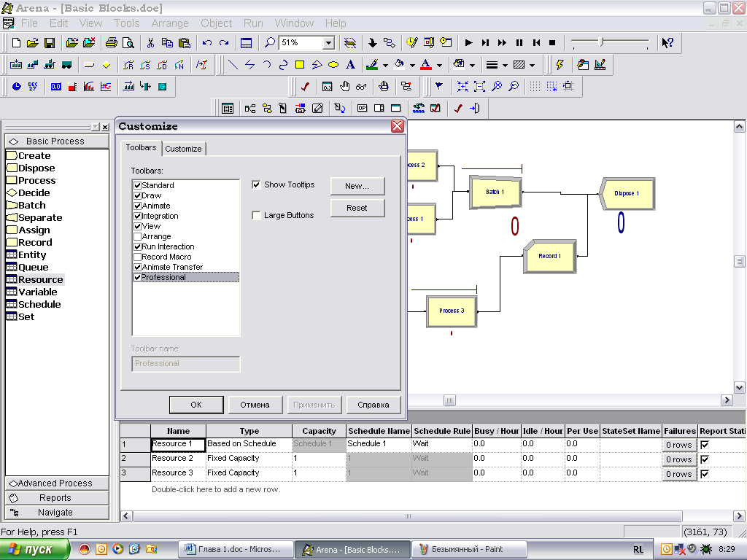
Task: Open the Object menu
Action: pyautogui.click(x=216, y=23)
